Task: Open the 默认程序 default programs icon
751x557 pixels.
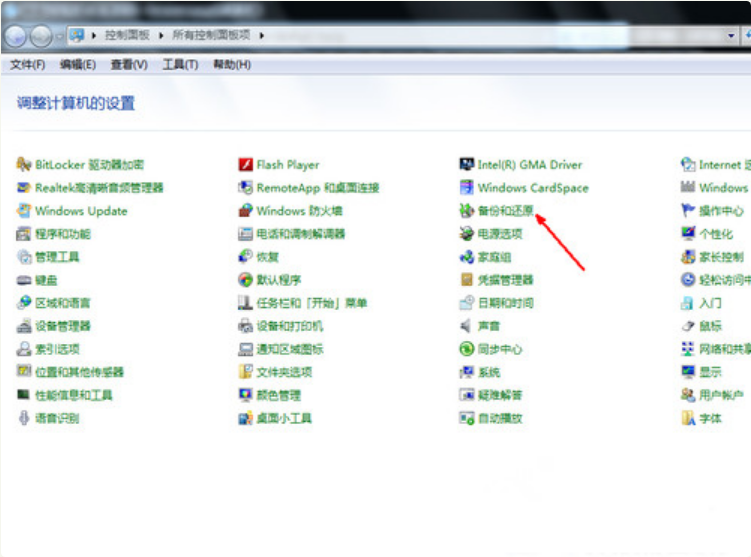Action: pos(245,280)
